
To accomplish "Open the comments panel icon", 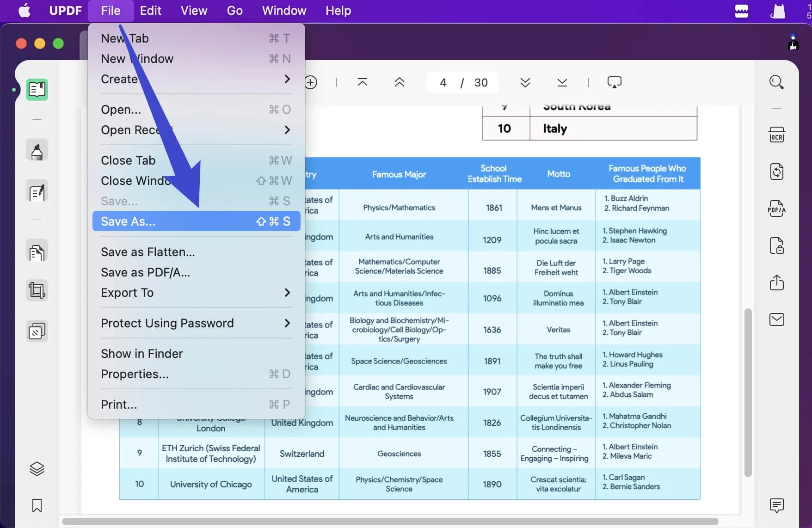I will (776, 505).
